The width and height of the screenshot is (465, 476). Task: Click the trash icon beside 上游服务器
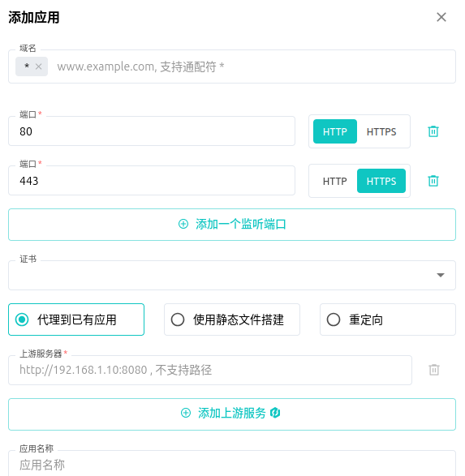click(433, 370)
